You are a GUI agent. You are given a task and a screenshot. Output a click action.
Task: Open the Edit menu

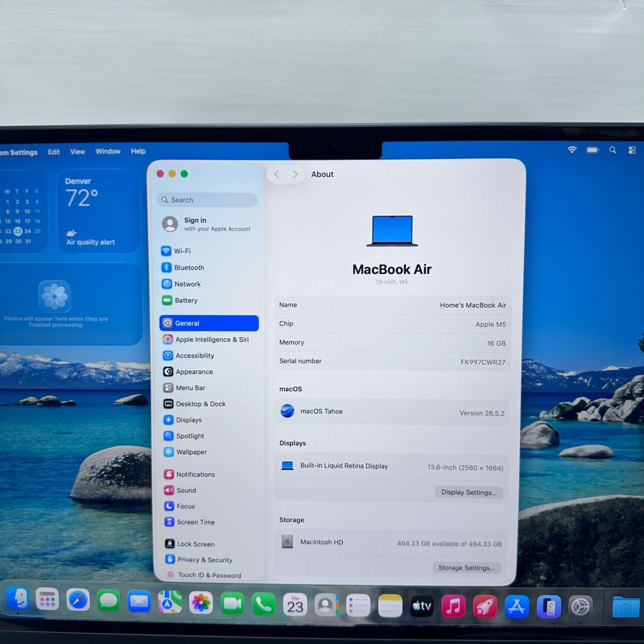[x=54, y=152]
